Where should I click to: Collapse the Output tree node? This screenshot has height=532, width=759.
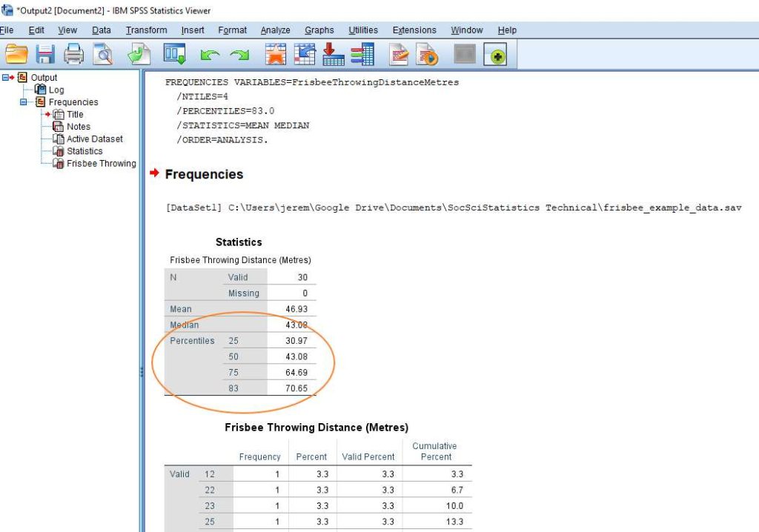click(x=5, y=77)
